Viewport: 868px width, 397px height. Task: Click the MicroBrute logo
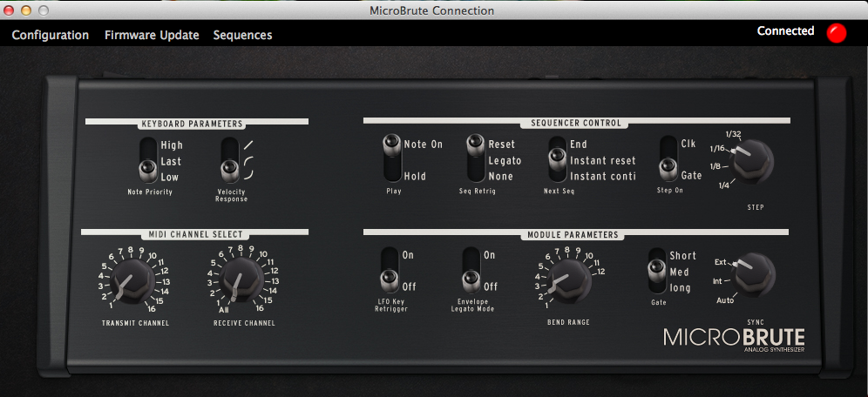pos(734,339)
